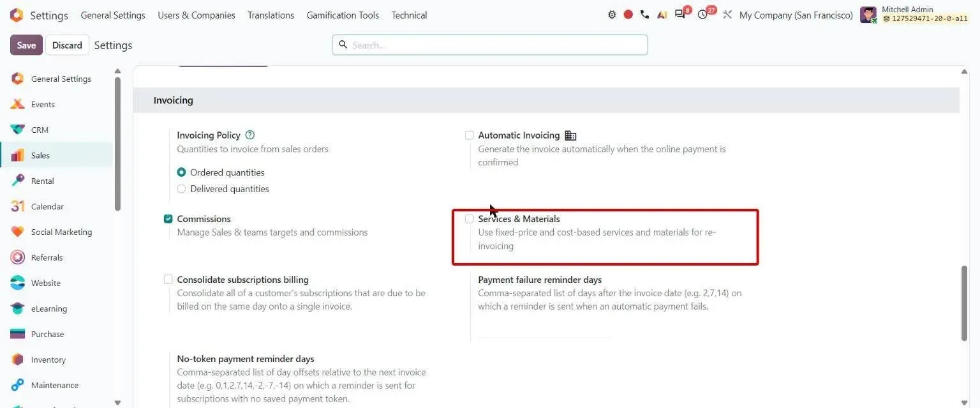Image resolution: width=980 pixels, height=408 pixels.
Task: Open My Company (San Francisco) company switcher
Action: click(x=796, y=15)
